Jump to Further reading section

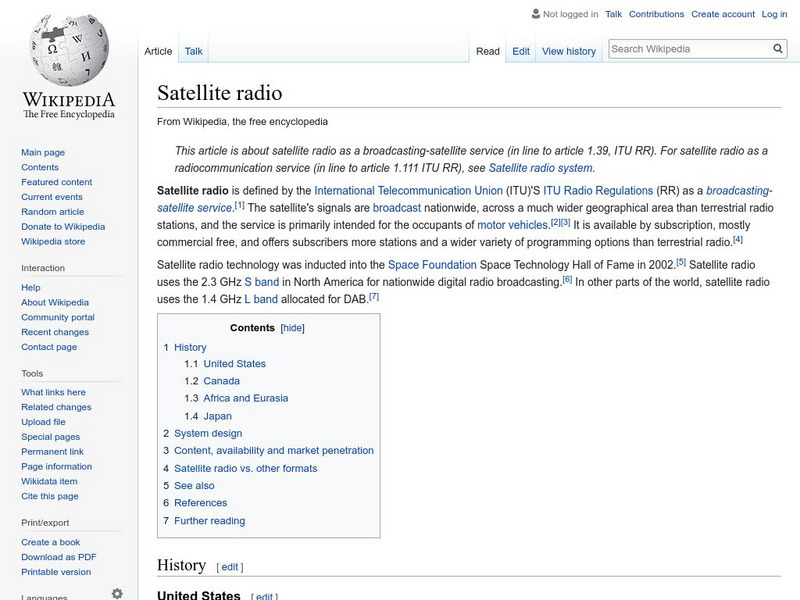(210, 521)
